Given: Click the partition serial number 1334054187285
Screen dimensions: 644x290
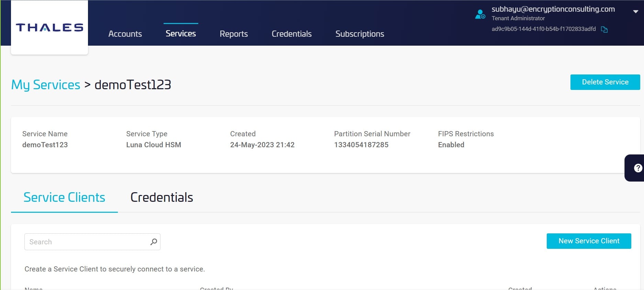Looking at the screenshot, I should click(x=361, y=145).
